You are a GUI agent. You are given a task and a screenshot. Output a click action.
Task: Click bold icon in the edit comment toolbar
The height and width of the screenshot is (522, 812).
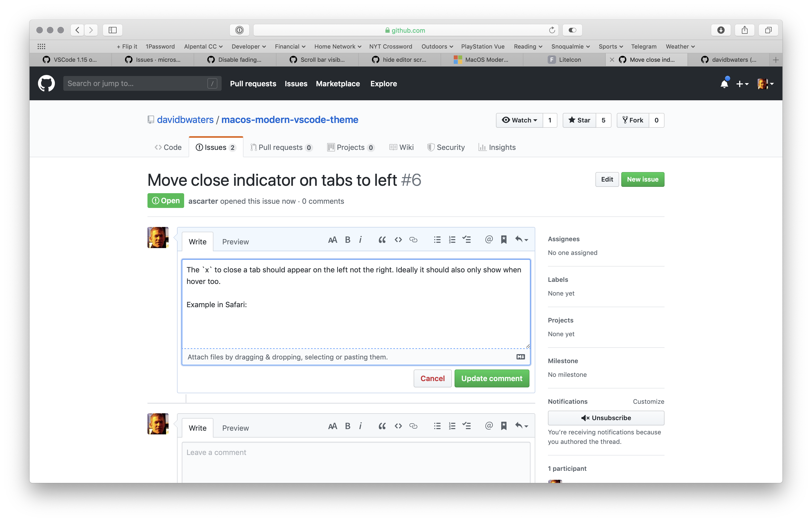point(347,240)
